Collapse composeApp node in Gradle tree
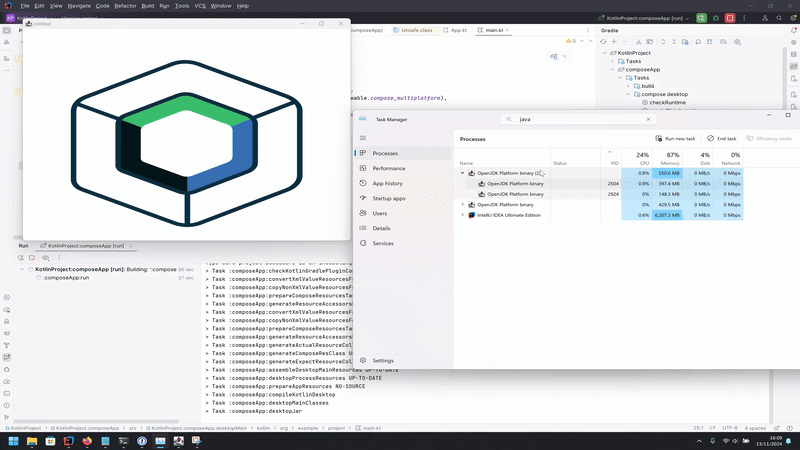800x450 pixels. [613, 69]
